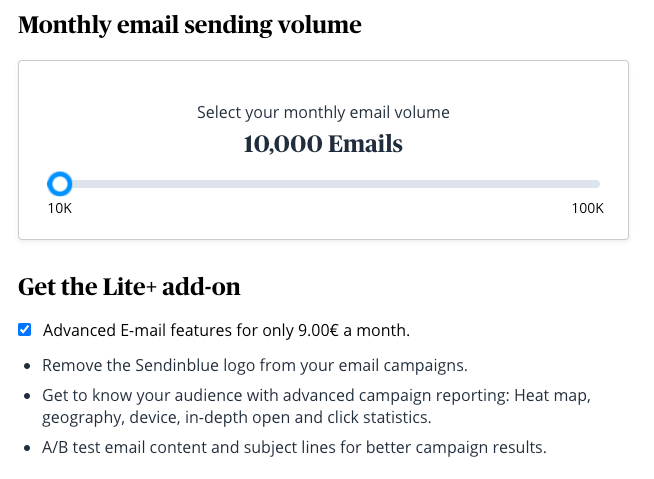The image size is (654, 479).
Task: Click 'Select your monthly email volume' text
Action: coord(323,113)
